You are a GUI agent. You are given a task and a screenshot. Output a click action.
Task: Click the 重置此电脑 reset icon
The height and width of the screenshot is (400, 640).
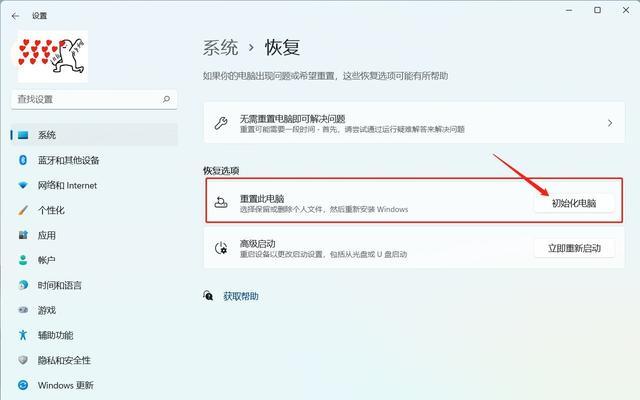pos(221,203)
